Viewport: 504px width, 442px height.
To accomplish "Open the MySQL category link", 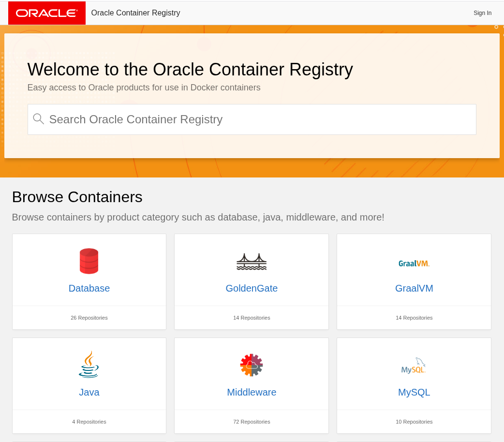I will tap(414, 392).
